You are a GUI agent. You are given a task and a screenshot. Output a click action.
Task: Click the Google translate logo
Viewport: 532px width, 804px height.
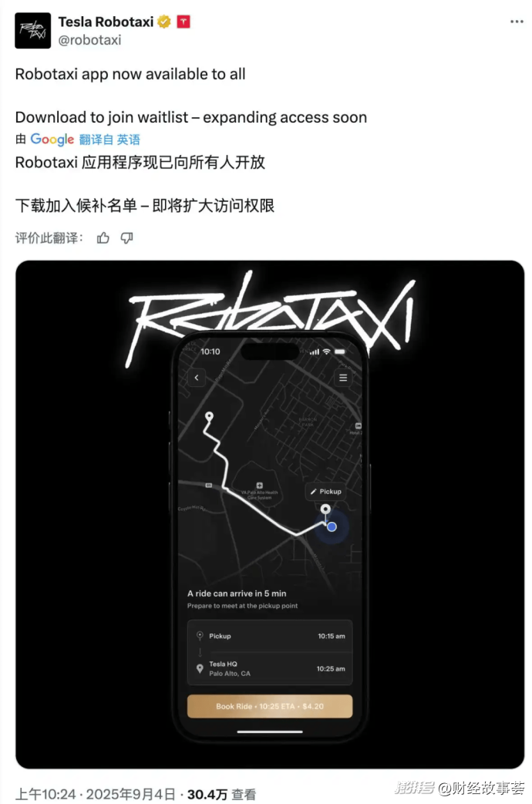click(52, 140)
